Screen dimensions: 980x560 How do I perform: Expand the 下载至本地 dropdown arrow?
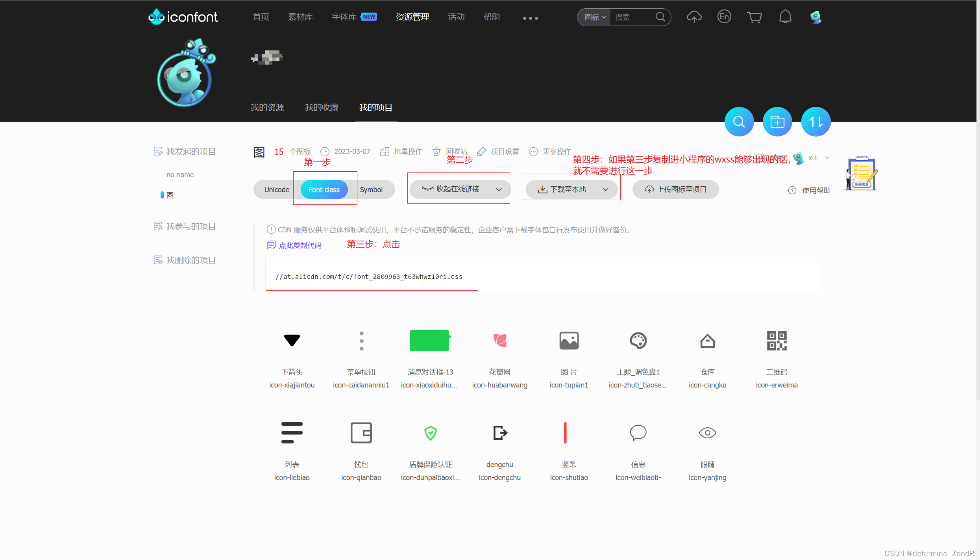(x=605, y=189)
